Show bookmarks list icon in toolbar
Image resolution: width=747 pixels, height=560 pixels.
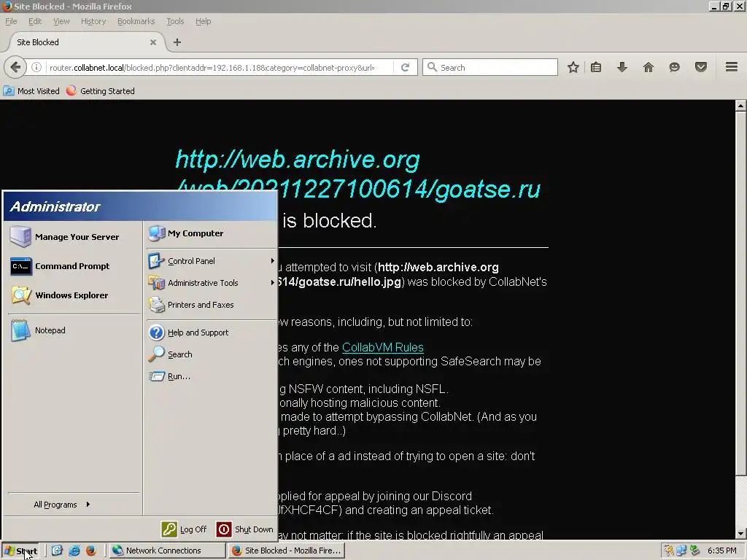point(596,67)
